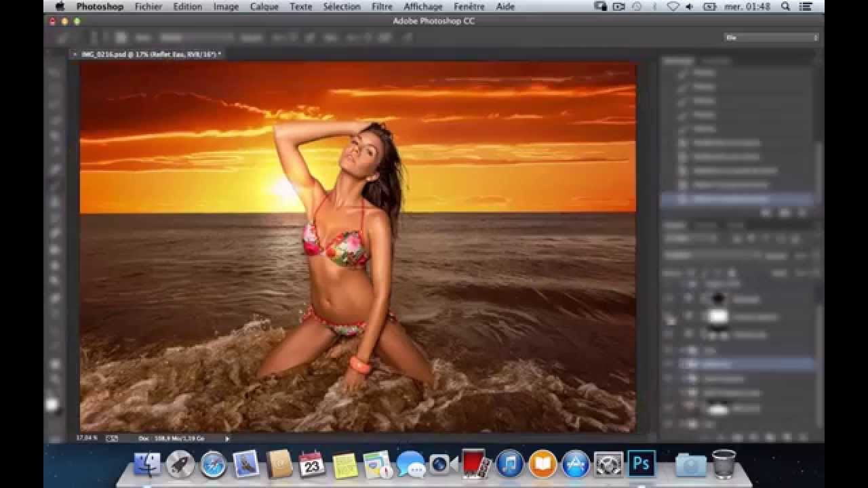
Task: Open the Apple logo menu
Action: click(x=60, y=7)
